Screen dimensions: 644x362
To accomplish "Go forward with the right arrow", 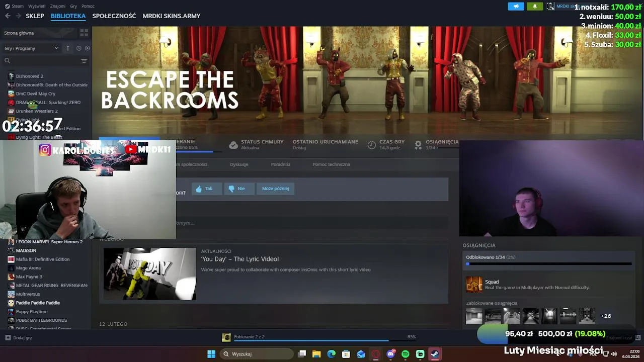I will [19, 16].
